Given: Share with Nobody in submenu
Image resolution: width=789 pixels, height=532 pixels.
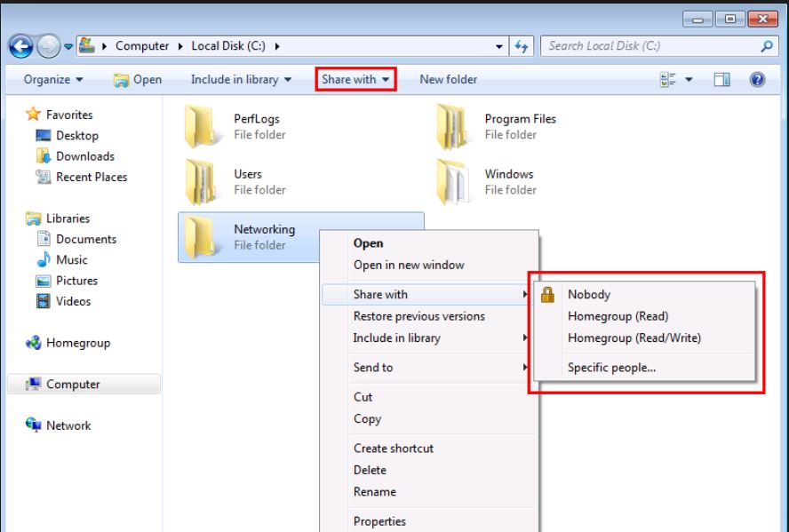Looking at the screenshot, I should click(644, 295).
